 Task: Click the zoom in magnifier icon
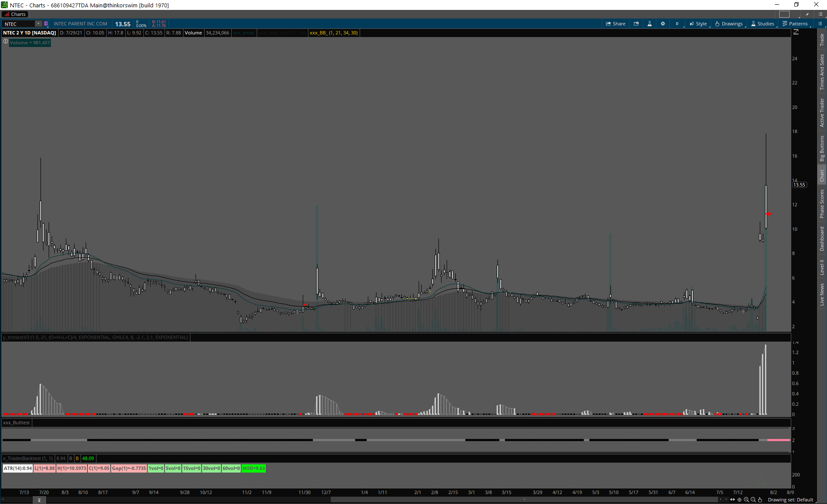tap(746, 500)
